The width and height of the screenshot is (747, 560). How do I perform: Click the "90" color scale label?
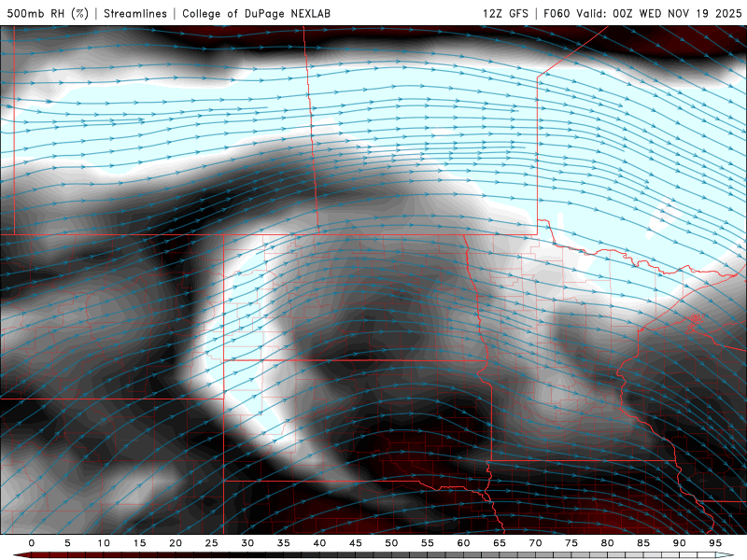point(679,543)
